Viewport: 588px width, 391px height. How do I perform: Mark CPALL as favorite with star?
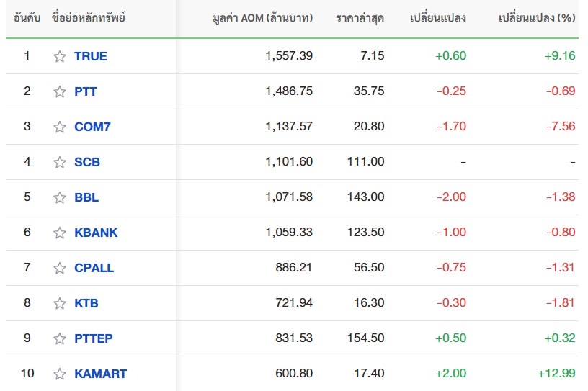pos(60,268)
